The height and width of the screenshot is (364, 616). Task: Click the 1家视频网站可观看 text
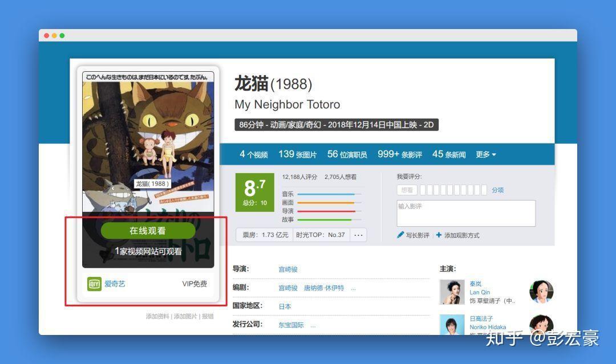pos(148,251)
